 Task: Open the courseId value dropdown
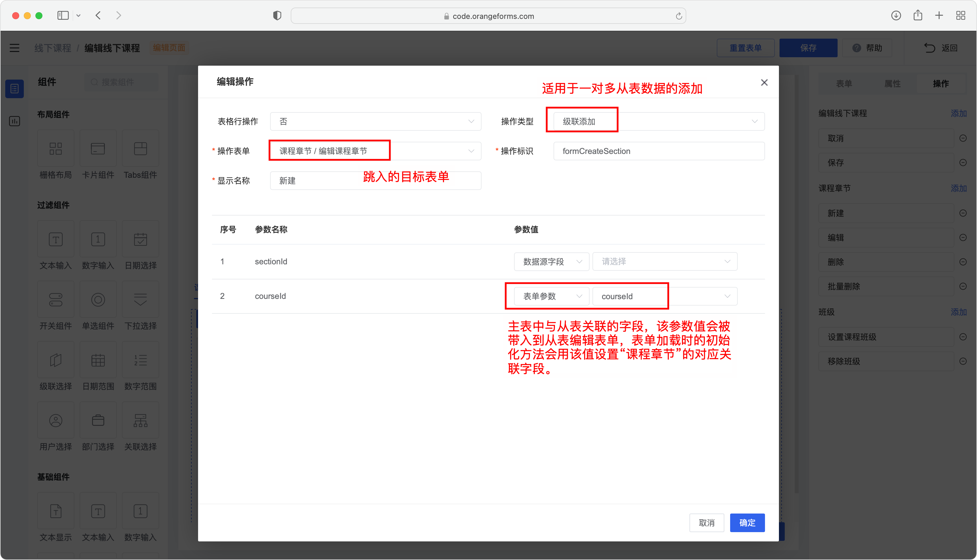pyautogui.click(x=665, y=296)
